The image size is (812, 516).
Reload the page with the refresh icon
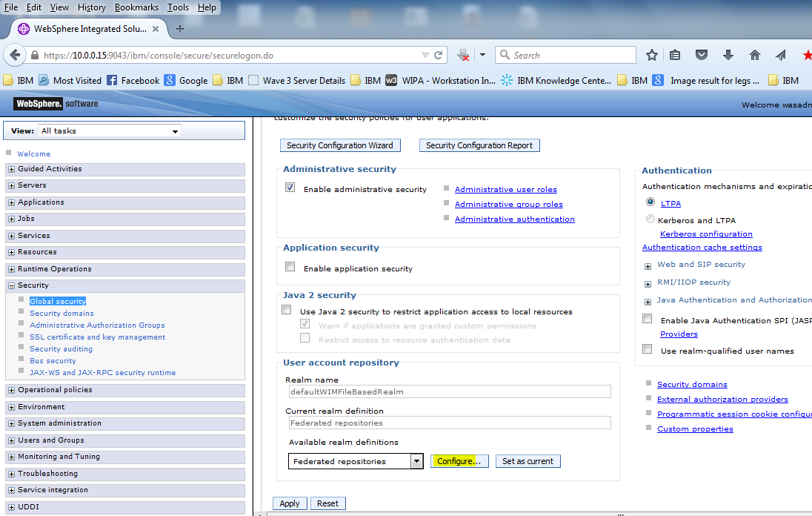[x=438, y=55]
